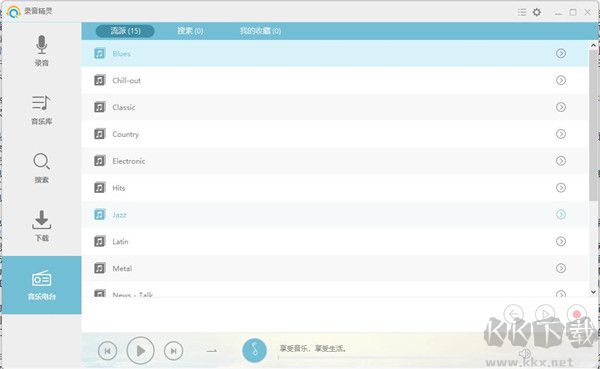The image size is (600, 369).
Task: Expand the Metal genre arrow
Action: 561,268
